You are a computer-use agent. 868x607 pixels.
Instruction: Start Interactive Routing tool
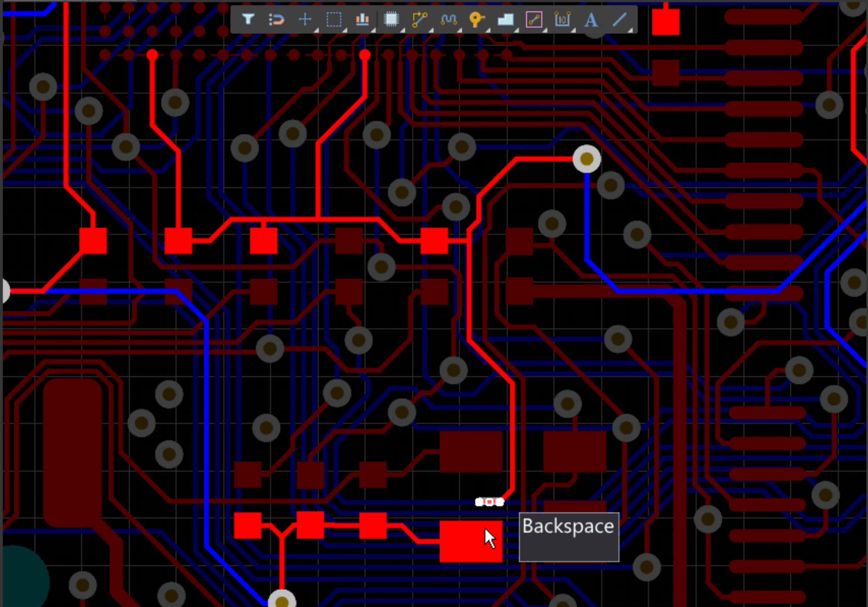point(420,19)
